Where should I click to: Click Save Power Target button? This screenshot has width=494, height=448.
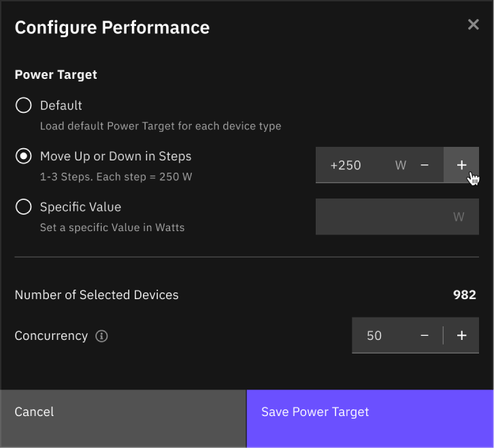pos(369,412)
